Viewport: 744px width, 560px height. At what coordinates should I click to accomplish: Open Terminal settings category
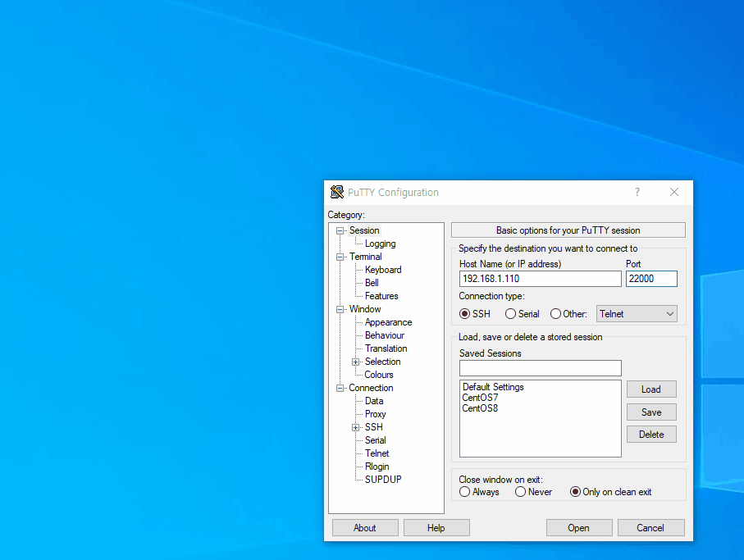pyautogui.click(x=365, y=257)
